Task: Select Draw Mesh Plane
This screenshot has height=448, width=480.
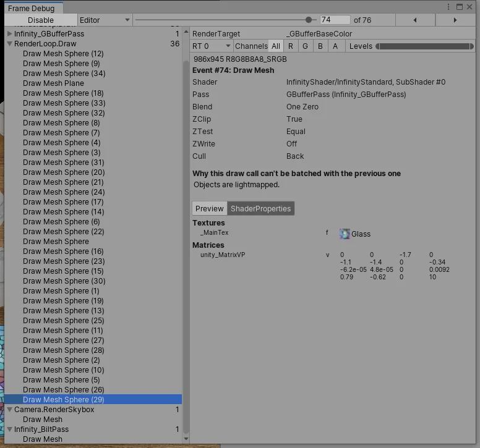Action: (93, 83)
